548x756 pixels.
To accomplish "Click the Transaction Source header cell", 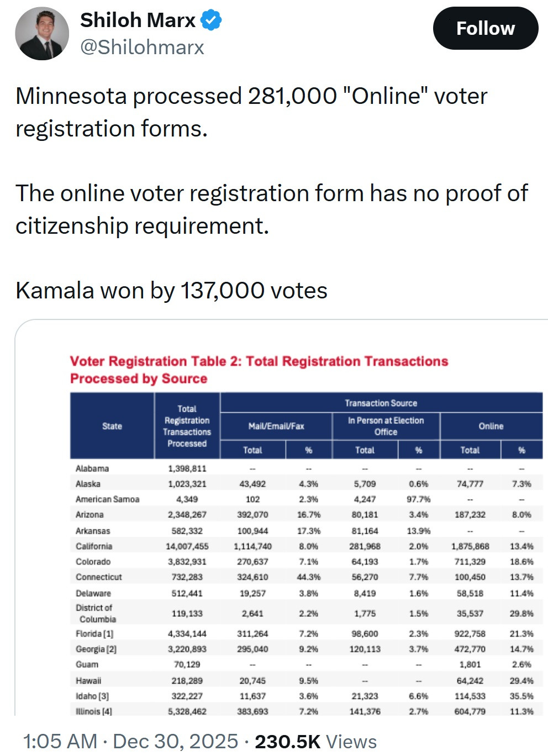I will click(381, 403).
